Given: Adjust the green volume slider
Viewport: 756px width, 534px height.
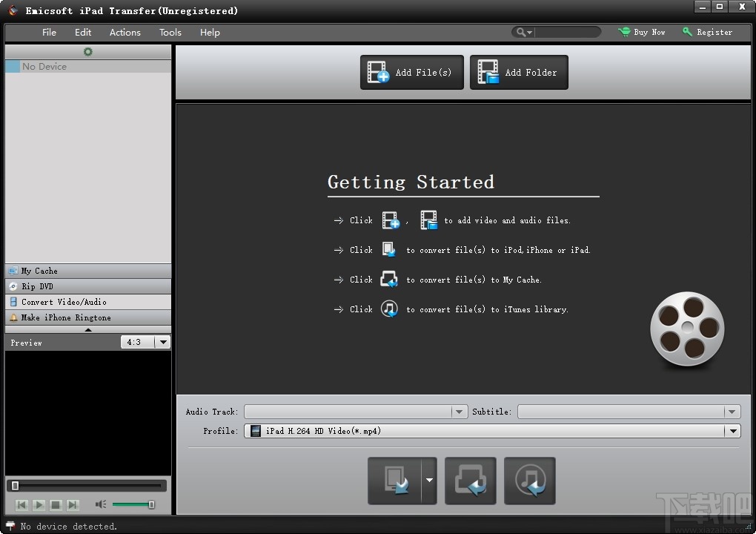Looking at the screenshot, I should click(x=133, y=504).
